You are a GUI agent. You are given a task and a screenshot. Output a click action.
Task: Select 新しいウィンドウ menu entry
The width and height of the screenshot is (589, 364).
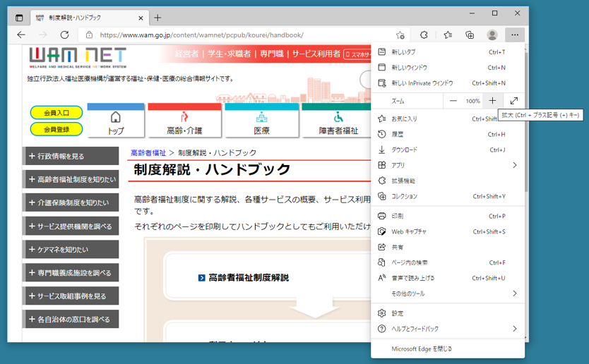pyautogui.click(x=447, y=68)
